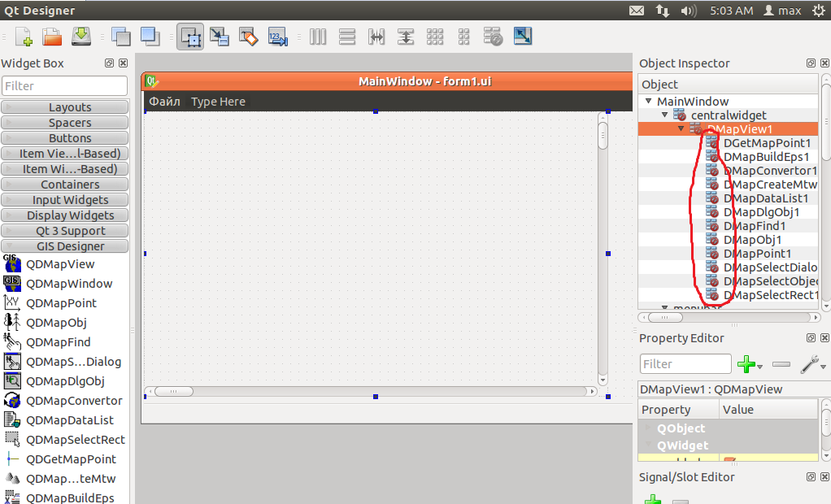Click Lay Out Horizontally in Splitter icon

376,37
